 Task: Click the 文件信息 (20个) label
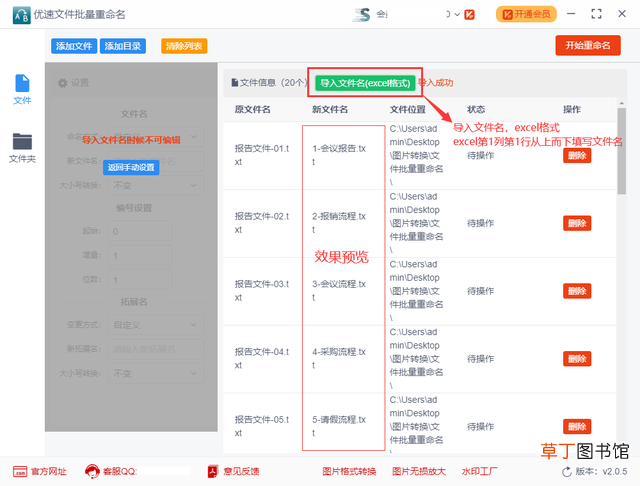269,83
